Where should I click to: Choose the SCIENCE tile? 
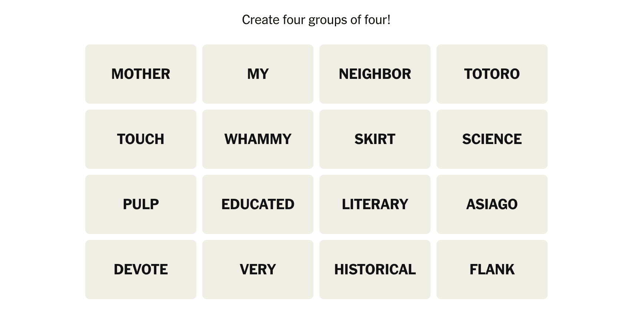492,139
